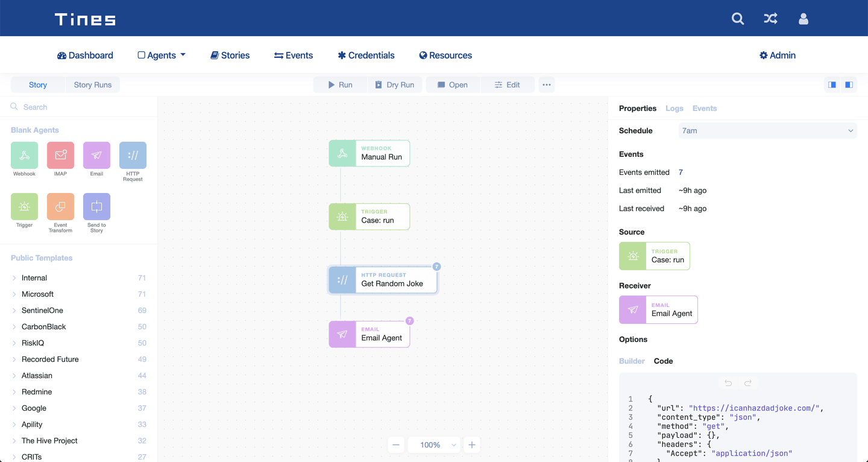This screenshot has height=462, width=868.
Task: Click the agent Search input field
Action: [x=84, y=107]
